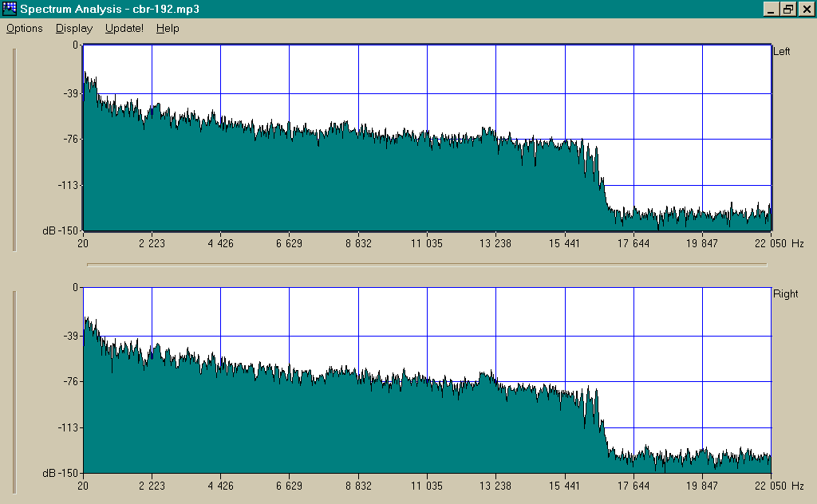Click the '17 644' frequency label under the Left graph

point(633,243)
